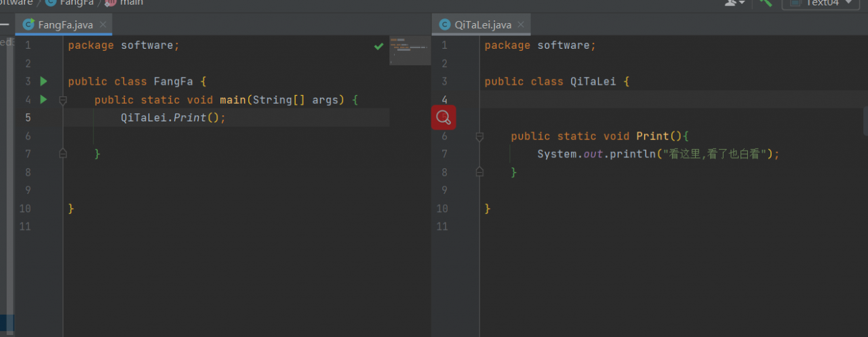Click the fold end marker on FangFa.java line 7
This screenshot has width=868, height=337.
click(63, 155)
